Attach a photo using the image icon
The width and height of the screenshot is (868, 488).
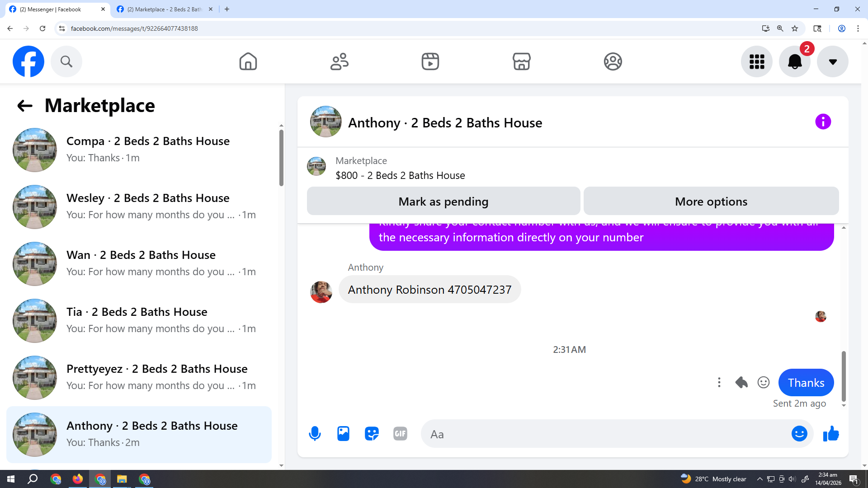(343, 434)
